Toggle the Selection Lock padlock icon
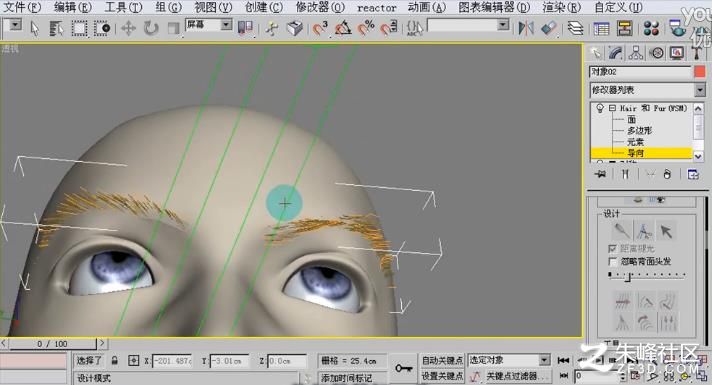712x385 pixels. pyautogui.click(x=114, y=360)
